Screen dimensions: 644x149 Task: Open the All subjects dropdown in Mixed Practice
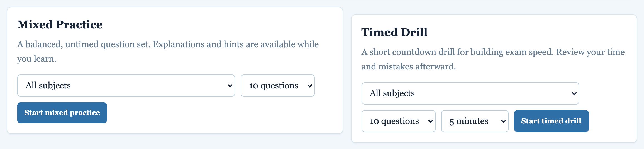point(126,86)
